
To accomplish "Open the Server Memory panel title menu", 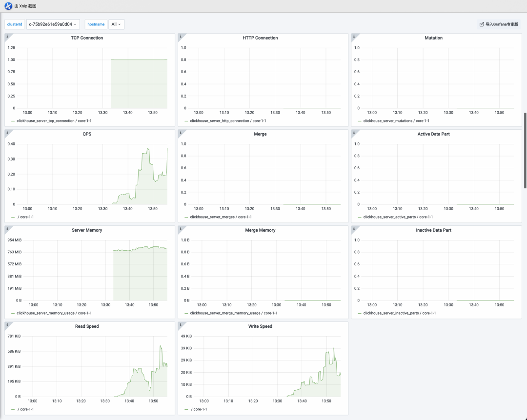I will 87,230.
